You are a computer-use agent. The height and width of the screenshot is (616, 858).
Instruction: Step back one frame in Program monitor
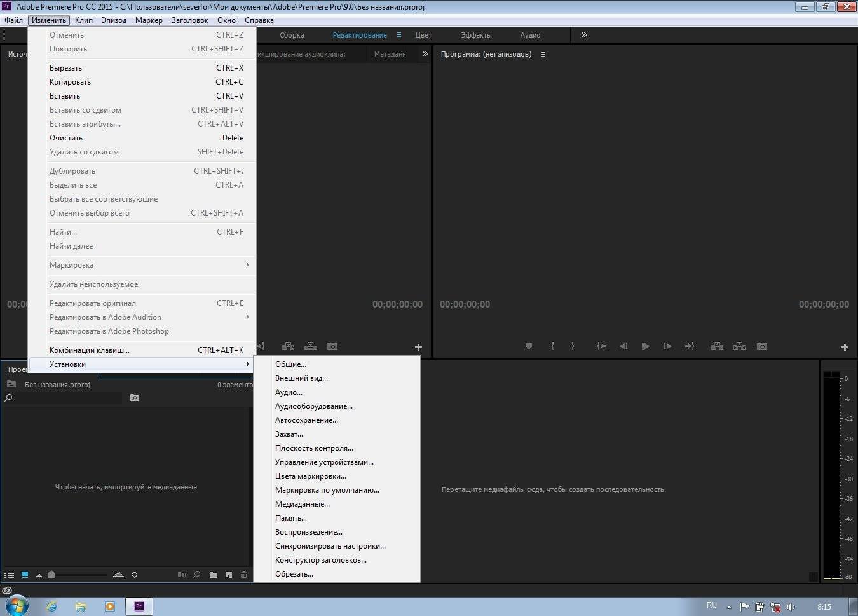pyautogui.click(x=623, y=346)
